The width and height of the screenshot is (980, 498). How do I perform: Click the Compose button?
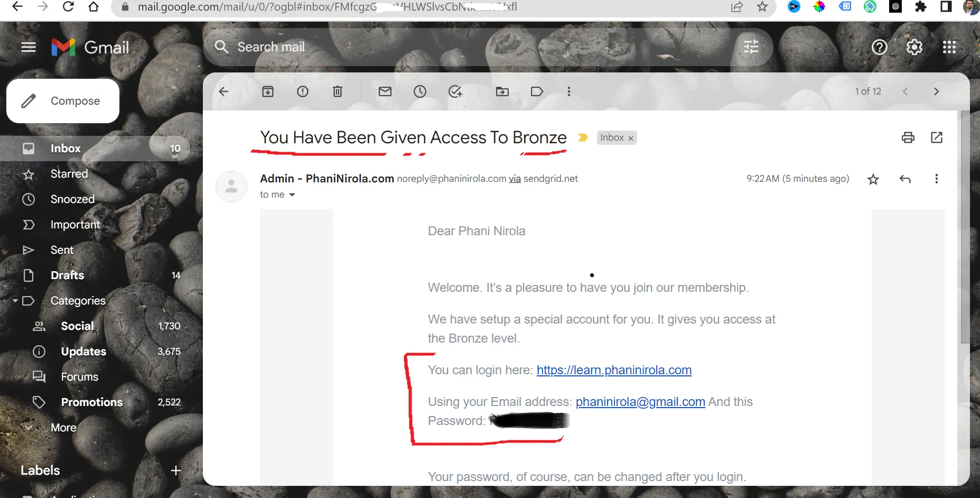[x=63, y=101]
